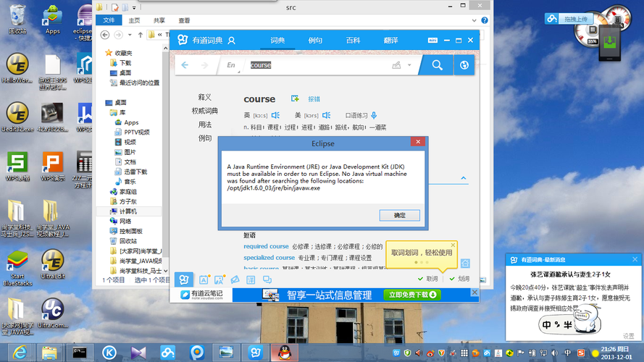Go back with Youdao's back arrow
Viewport: 644px width, 362px height.
185,65
